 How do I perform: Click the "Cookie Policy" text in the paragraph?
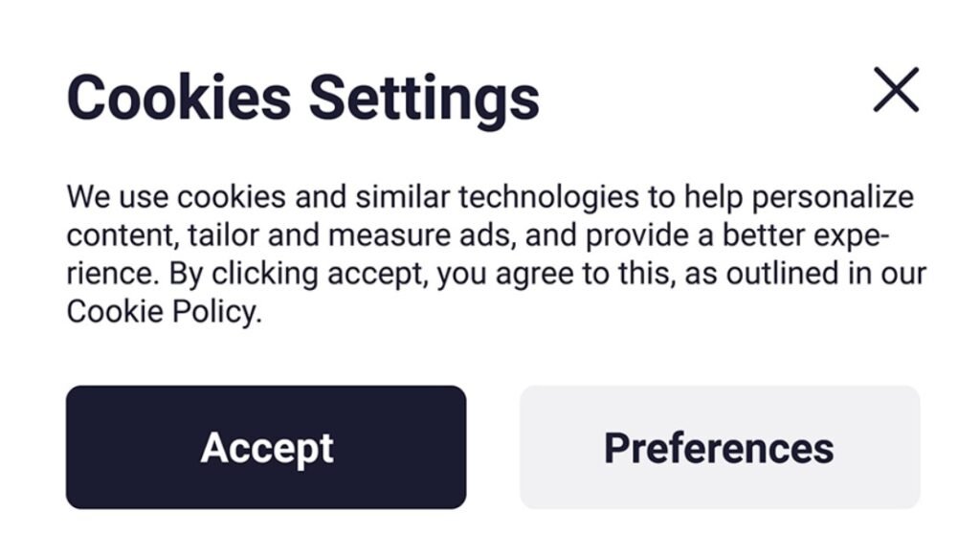[x=162, y=312]
